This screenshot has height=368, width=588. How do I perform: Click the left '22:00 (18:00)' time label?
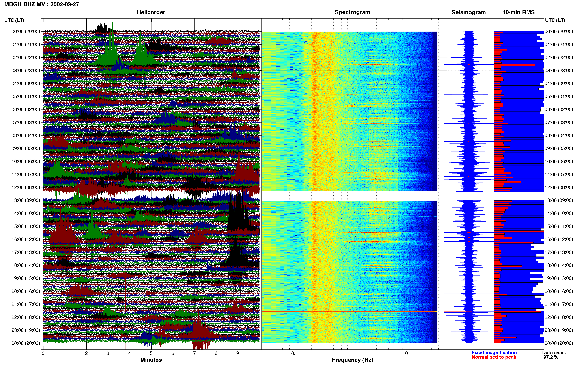coord(26,317)
